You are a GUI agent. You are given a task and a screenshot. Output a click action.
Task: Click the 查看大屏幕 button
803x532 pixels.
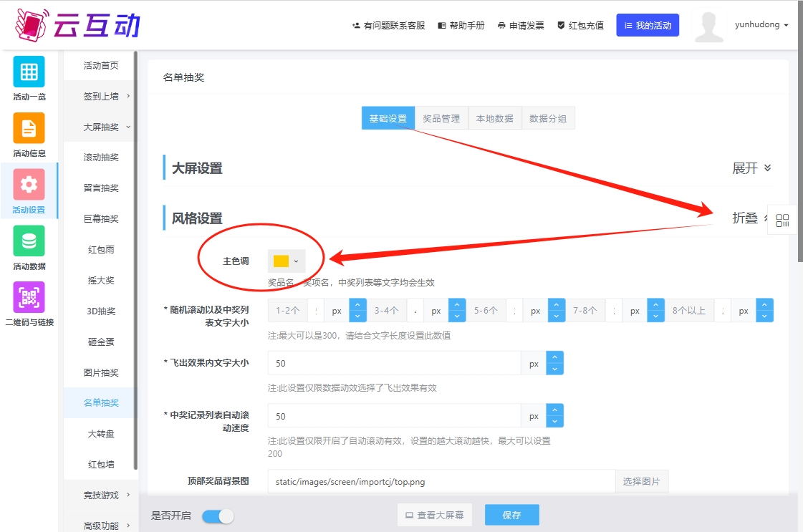pos(434,516)
